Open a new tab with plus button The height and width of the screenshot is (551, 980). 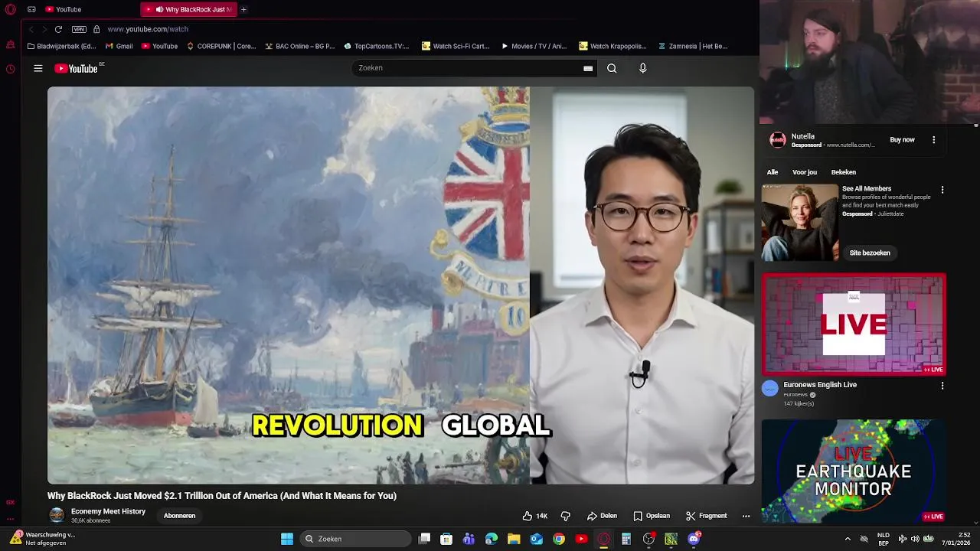(x=243, y=9)
